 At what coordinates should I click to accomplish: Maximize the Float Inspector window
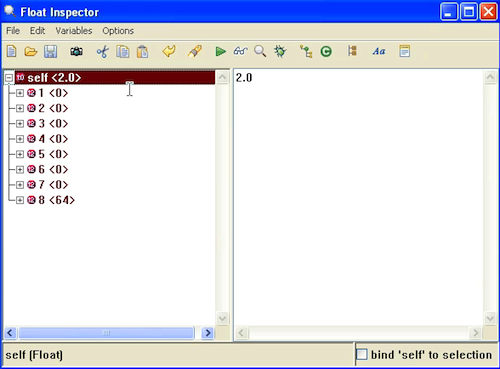[469, 12]
